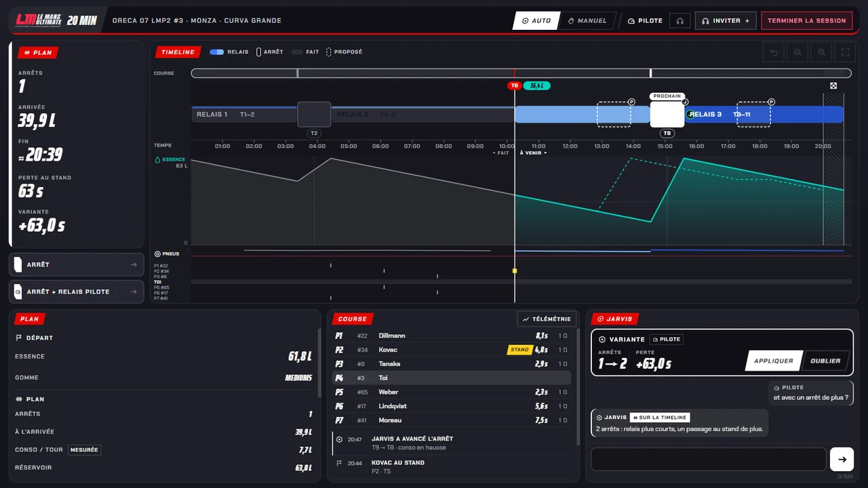
Task: Send the message to Jarvis with the arrow button
Action: (x=842, y=459)
